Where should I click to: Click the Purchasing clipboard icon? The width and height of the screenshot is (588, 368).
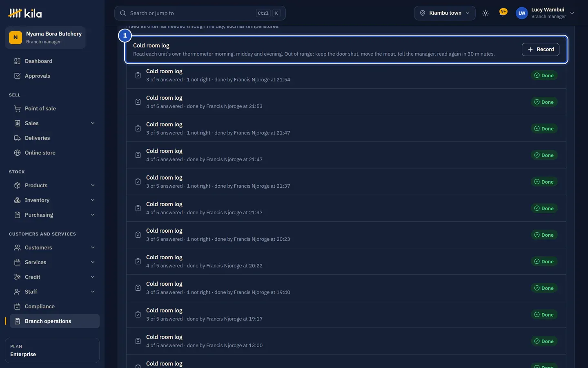point(17,215)
